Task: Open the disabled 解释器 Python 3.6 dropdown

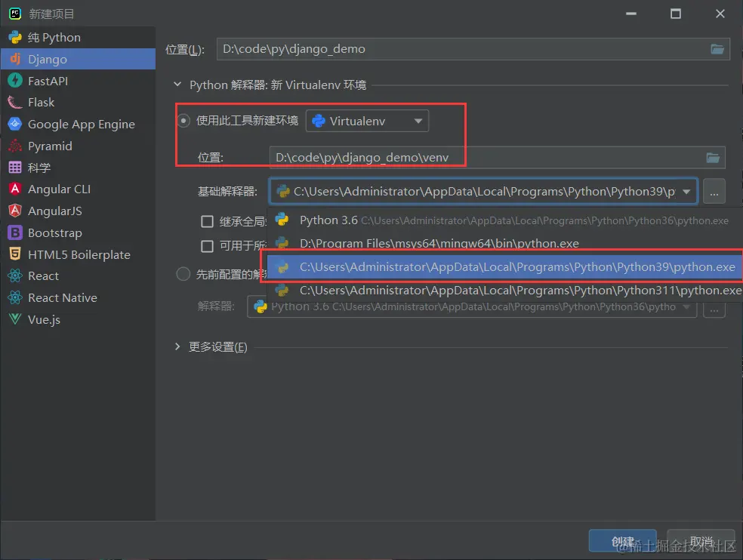Action: pyautogui.click(x=472, y=307)
